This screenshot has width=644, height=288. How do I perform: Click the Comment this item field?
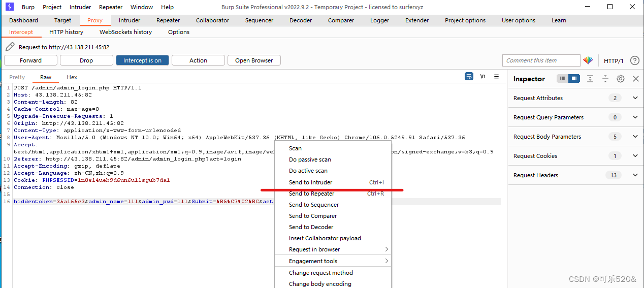[x=541, y=60]
